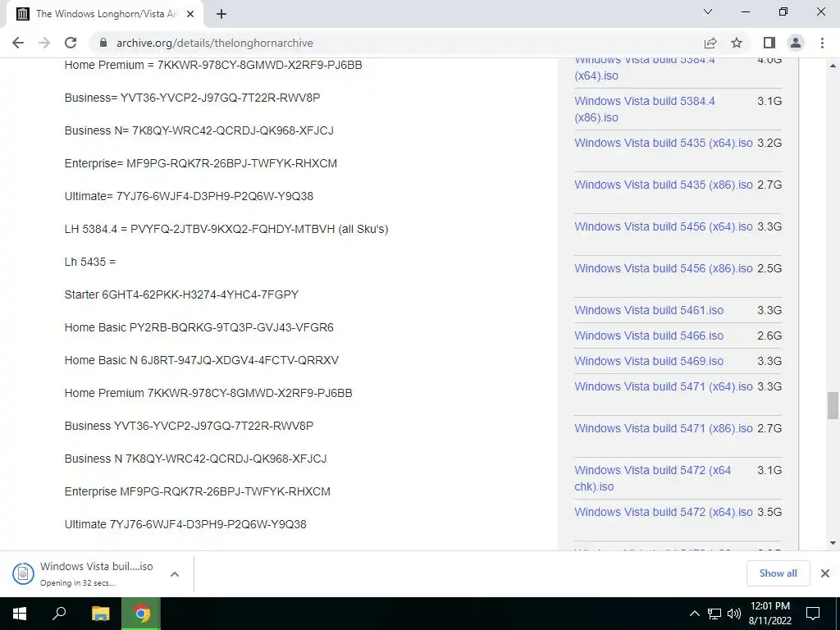The width and height of the screenshot is (840, 630).
Task: Open Windows Vista build 5384.4 (x86).iso link
Action: click(645, 109)
